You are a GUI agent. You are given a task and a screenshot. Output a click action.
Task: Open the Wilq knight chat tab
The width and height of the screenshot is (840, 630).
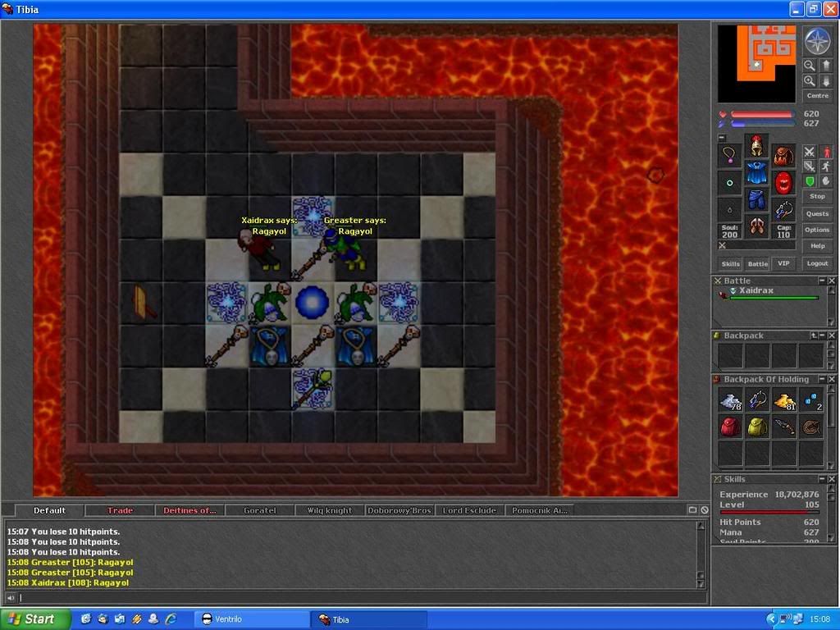[x=330, y=510]
